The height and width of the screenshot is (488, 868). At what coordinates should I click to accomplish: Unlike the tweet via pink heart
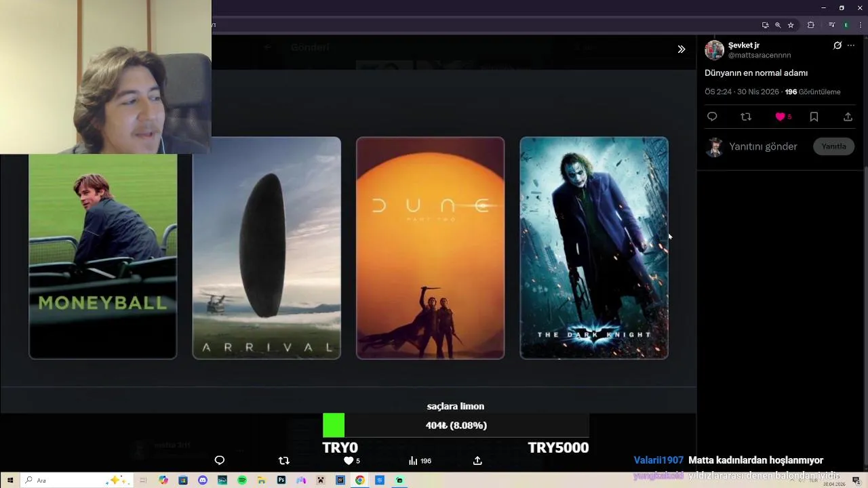click(x=780, y=117)
